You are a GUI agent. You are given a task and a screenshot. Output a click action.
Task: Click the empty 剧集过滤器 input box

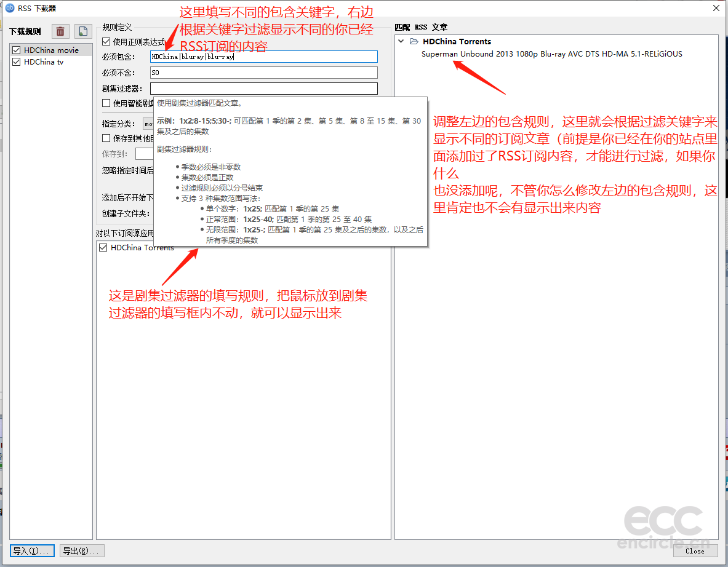[263, 89]
